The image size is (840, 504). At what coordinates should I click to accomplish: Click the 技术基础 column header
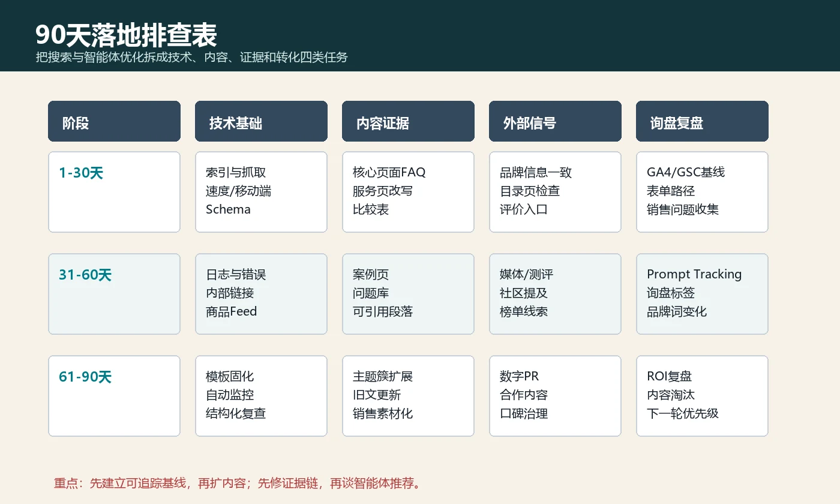click(261, 121)
